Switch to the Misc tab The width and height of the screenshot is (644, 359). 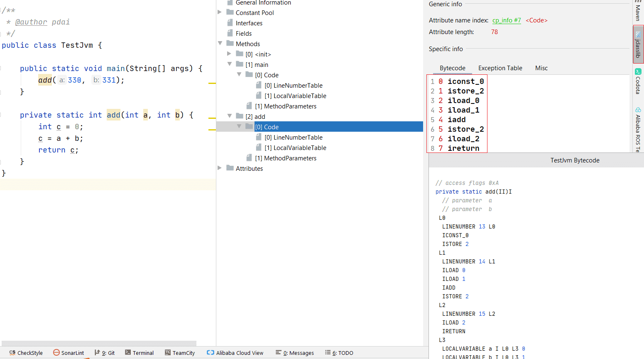[541, 68]
